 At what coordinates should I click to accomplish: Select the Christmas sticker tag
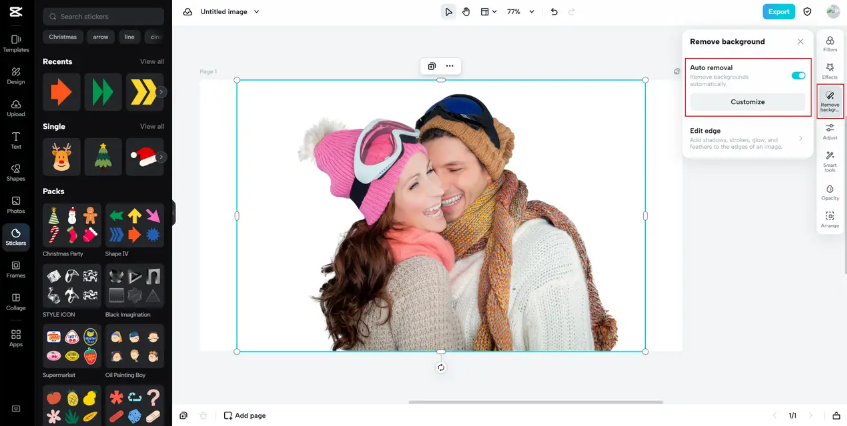coord(63,37)
